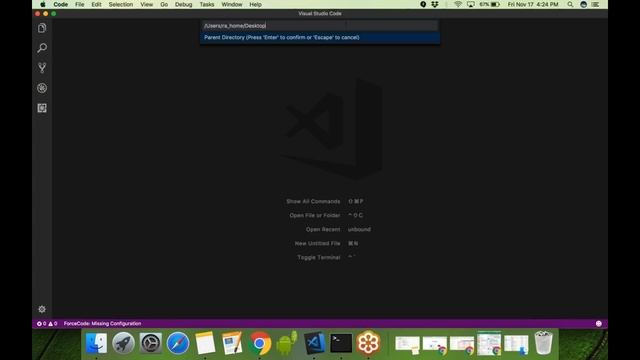Open the Source Control view
Viewport: 640px width, 360px height.
coord(42,68)
